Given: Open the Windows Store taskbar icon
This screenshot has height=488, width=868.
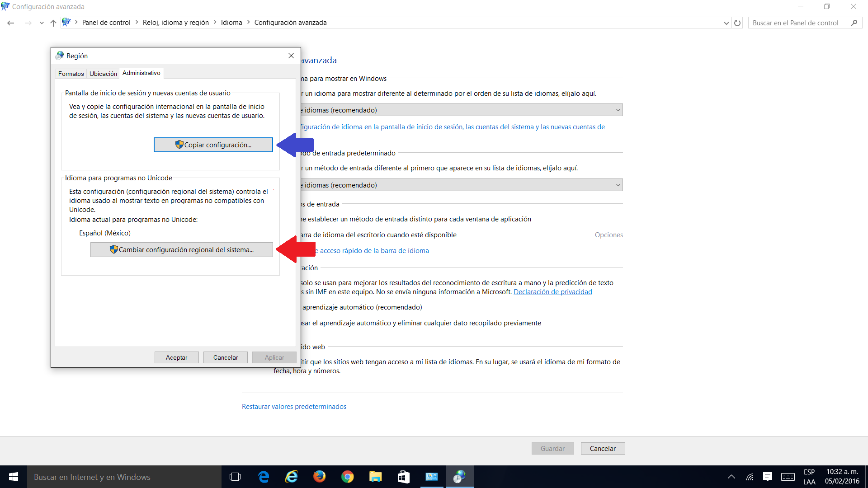Looking at the screenshot, I should coord(403,477).
